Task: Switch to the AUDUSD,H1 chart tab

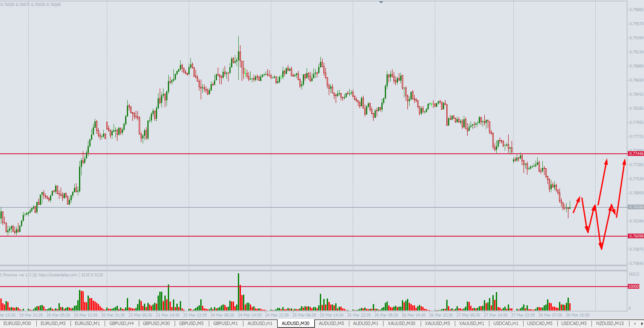Action: [260, 323]
